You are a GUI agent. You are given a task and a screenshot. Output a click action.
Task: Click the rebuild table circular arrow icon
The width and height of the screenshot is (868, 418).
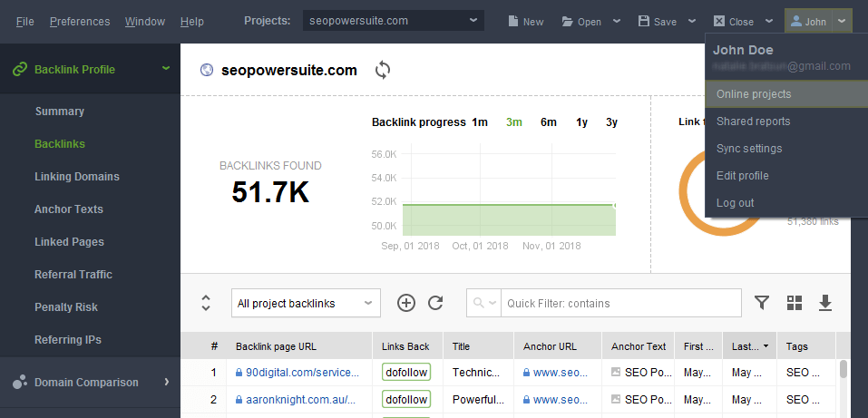tap(435, 303)
